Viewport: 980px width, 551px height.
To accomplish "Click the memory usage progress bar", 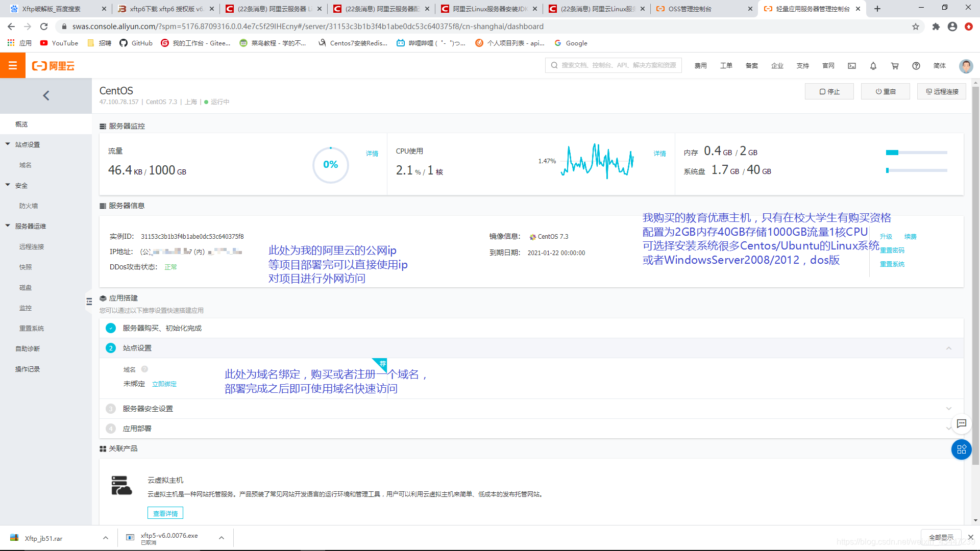I will [x=916, y=153].
